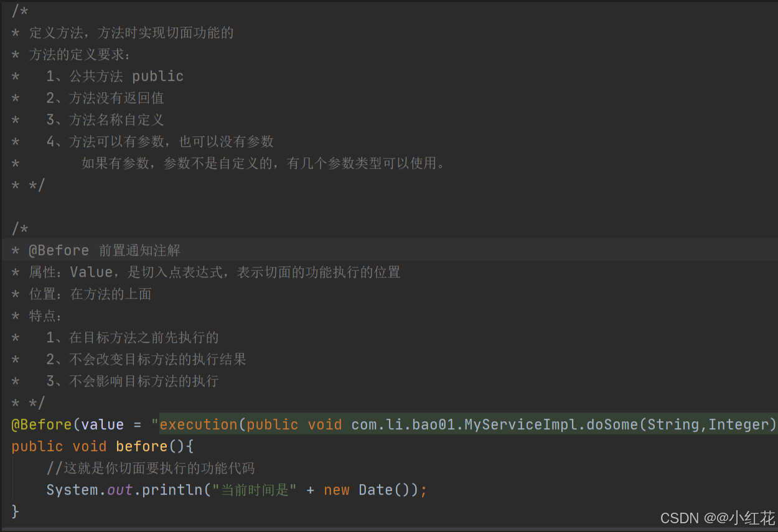Click the comment line '定义方法，方法时实现切面功能的'

point(131,33)
